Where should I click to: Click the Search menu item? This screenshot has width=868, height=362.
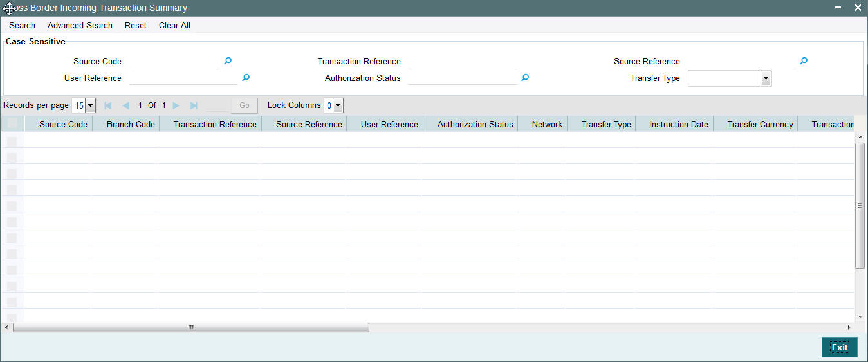(x=23, y=25)
